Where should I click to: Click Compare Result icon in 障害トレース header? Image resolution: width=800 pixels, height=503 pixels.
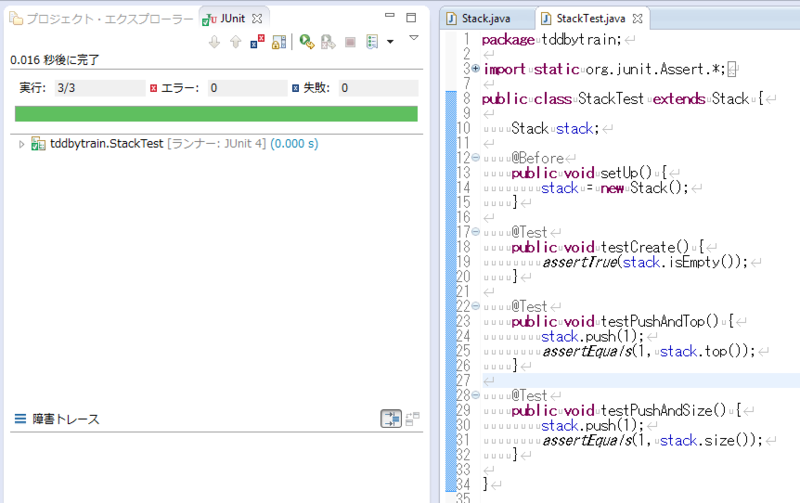point(412,419)
